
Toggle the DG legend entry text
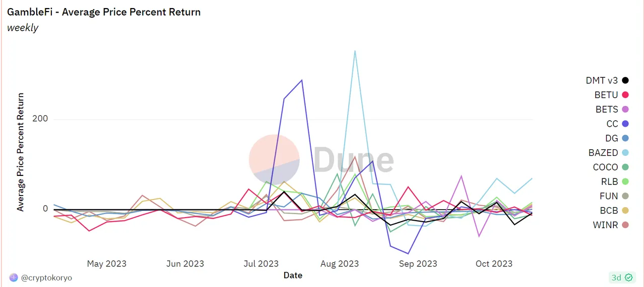[x=612, y=138]
